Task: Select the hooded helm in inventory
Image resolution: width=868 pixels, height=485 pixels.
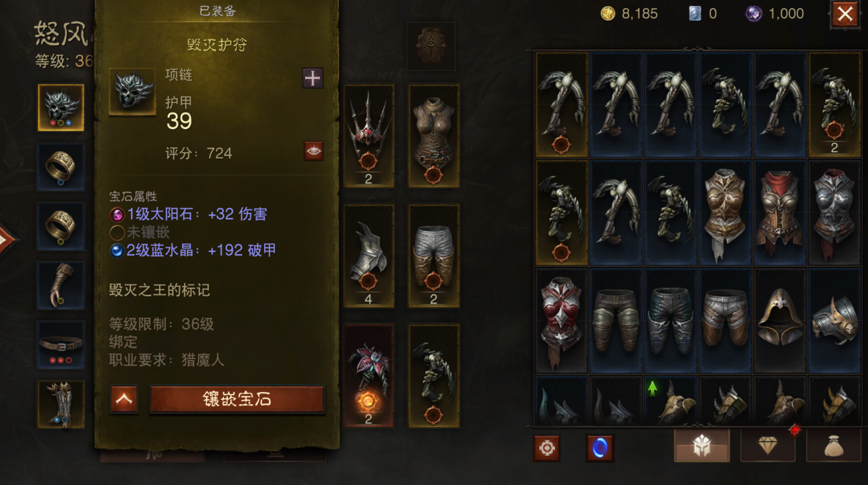Action: pyautogui.click(x=780, y=320)
